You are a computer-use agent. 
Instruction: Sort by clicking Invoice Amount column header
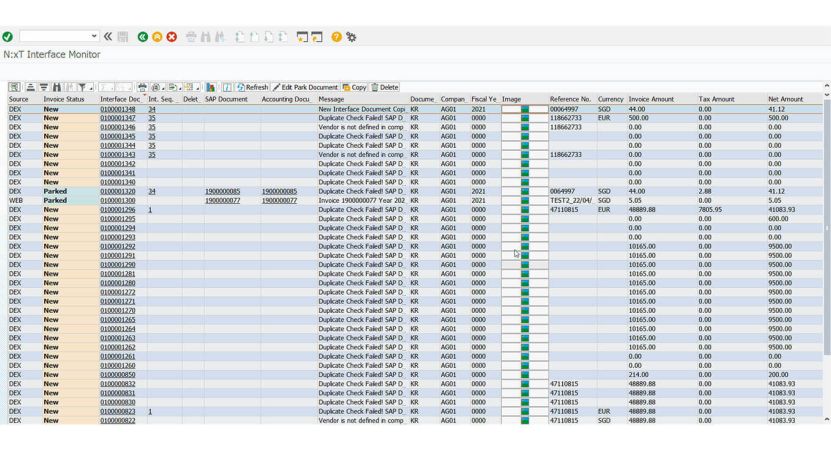(652, 99)
